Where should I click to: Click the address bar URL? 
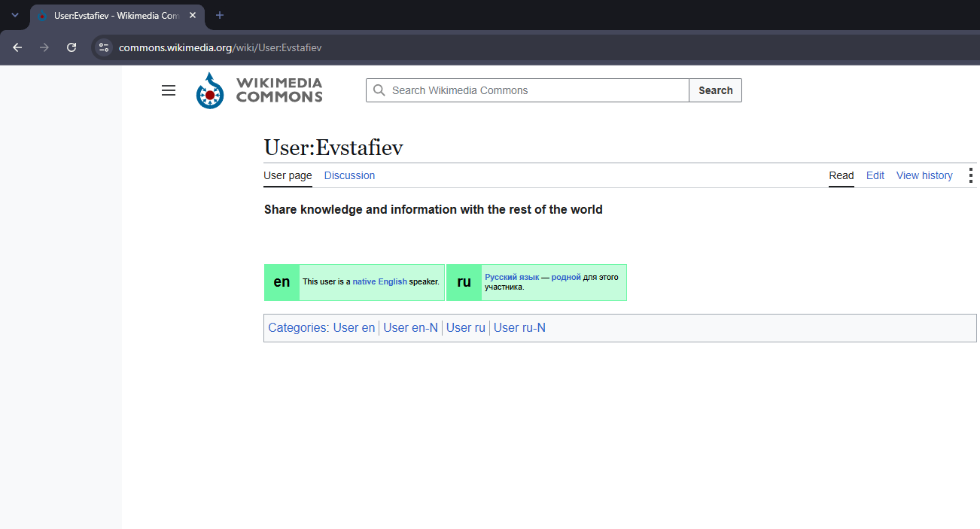(x=221, y=47)
